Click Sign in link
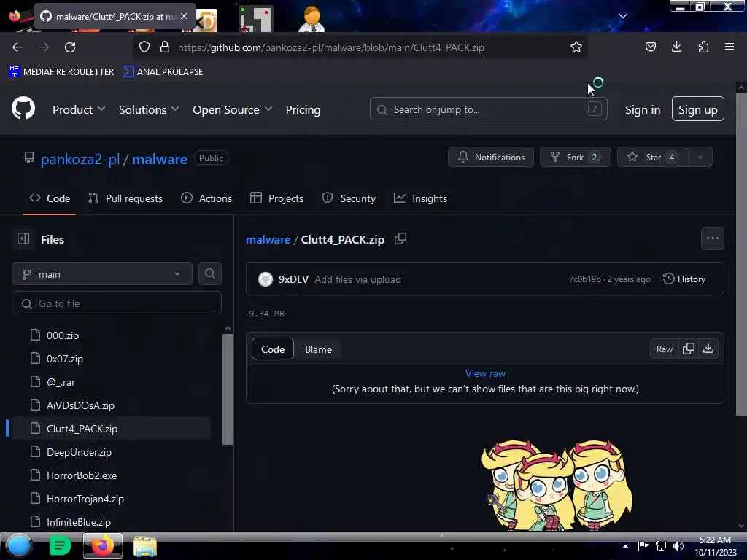The height and width of the screenshot is (560, 747). pyautogui.click(x=643, y=109)
